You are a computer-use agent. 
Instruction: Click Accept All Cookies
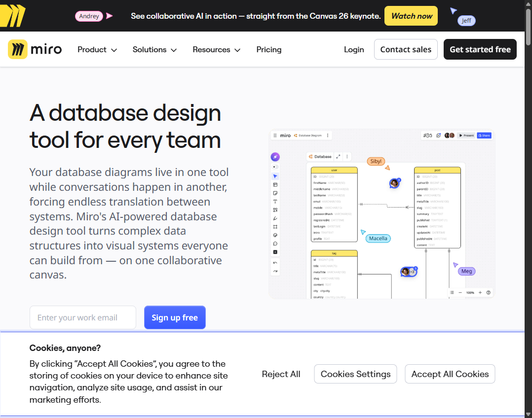[x=450, y=374]
